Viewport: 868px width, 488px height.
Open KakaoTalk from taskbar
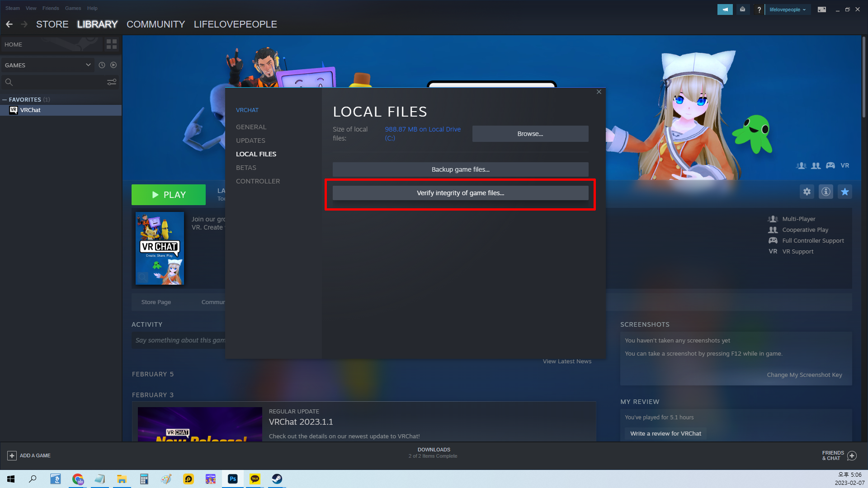pos(255,479)
